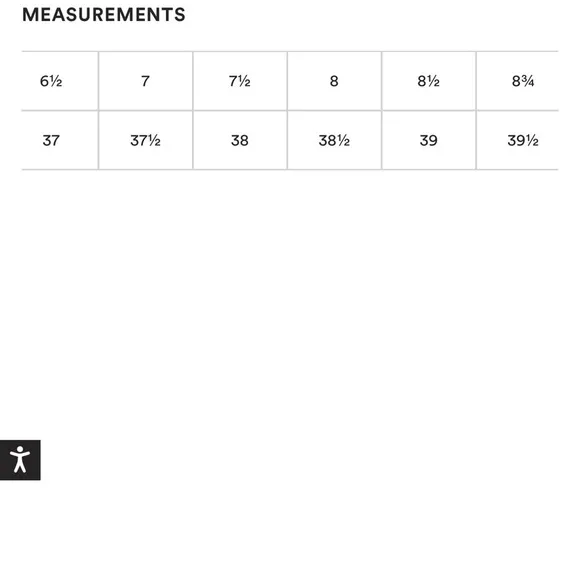The height and width of the screenshot is (580, 580).
Task: Select the 7 size cell
Action: click(x=145, y=81)
